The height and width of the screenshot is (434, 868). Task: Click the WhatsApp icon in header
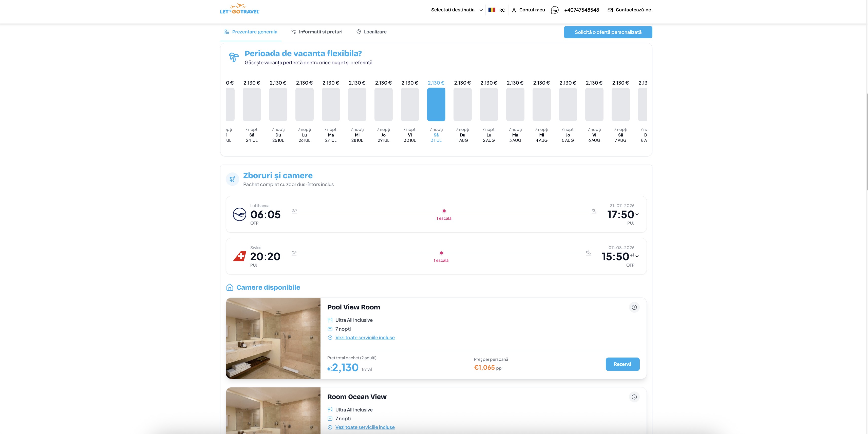pos(555,10)
